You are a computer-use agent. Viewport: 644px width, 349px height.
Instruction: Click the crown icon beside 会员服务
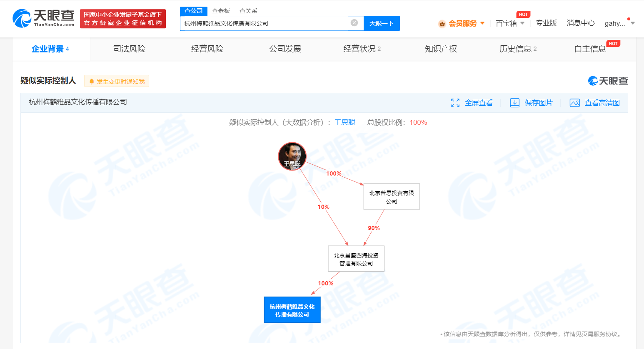(x=442, y=23)
